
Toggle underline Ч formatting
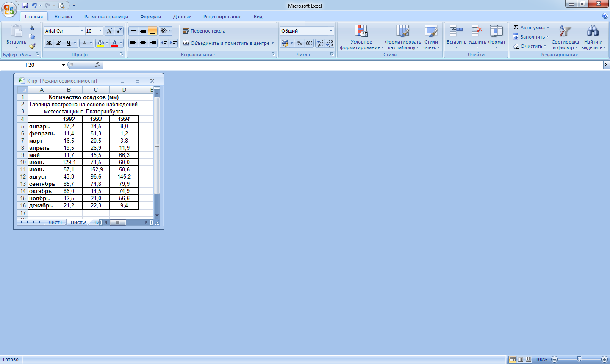68,43
